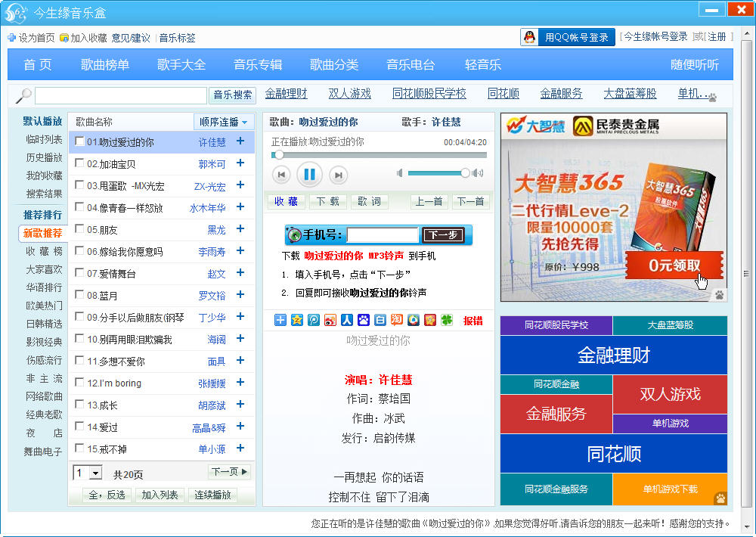This screenshot has height=537, width=756.
Task: Add song 02.加油宝贝 with plus icon
Action: pyautogui.click(x=240, y=163)
